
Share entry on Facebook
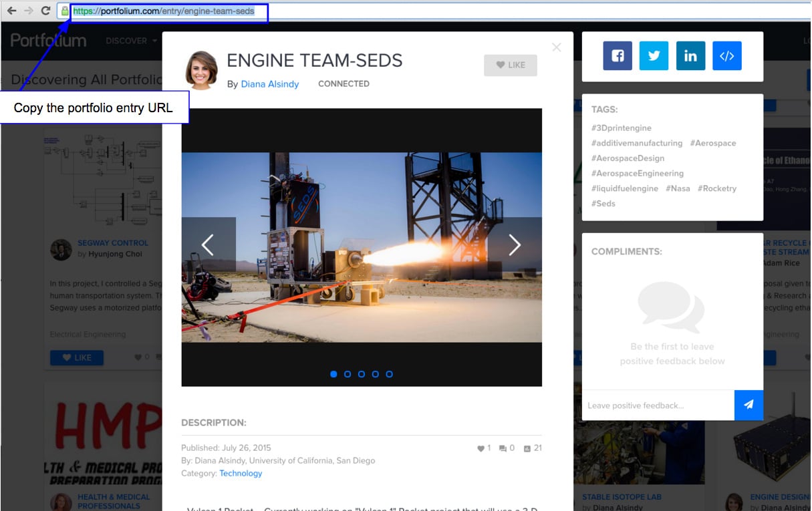tap(618, 56)
